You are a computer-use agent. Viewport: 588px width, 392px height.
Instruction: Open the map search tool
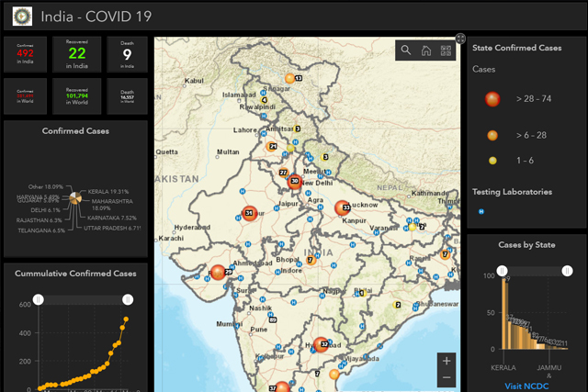[406, 50]
